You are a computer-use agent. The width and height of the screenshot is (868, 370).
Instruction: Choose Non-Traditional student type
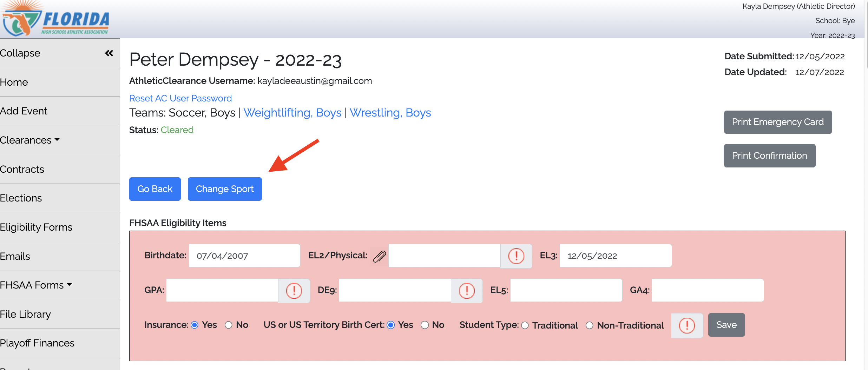coord(590,325)
